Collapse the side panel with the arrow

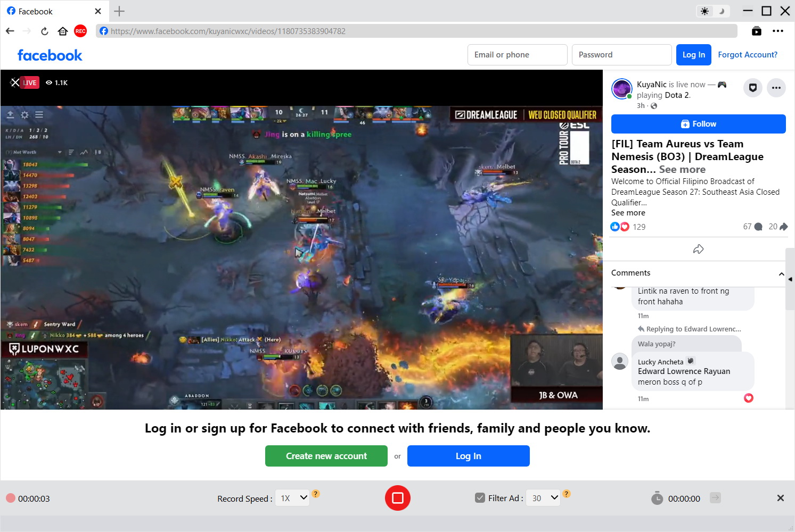(x=790, y=279)
